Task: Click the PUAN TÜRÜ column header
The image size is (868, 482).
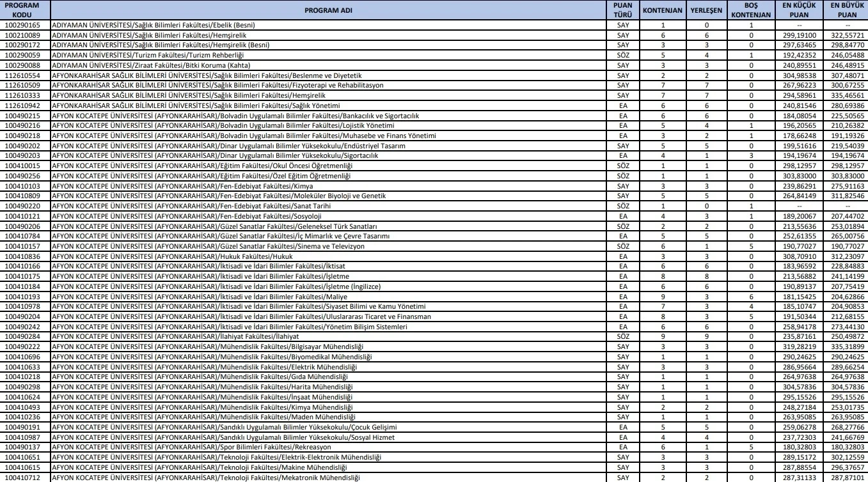Action: [x=622, y=10]
